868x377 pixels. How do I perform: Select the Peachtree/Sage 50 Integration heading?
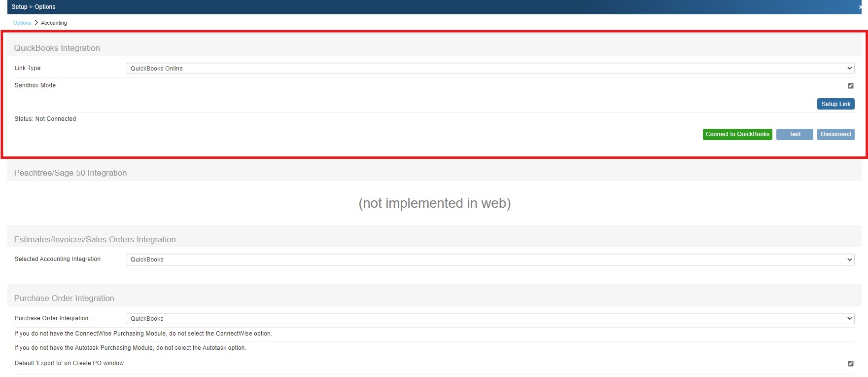point(70,173)
